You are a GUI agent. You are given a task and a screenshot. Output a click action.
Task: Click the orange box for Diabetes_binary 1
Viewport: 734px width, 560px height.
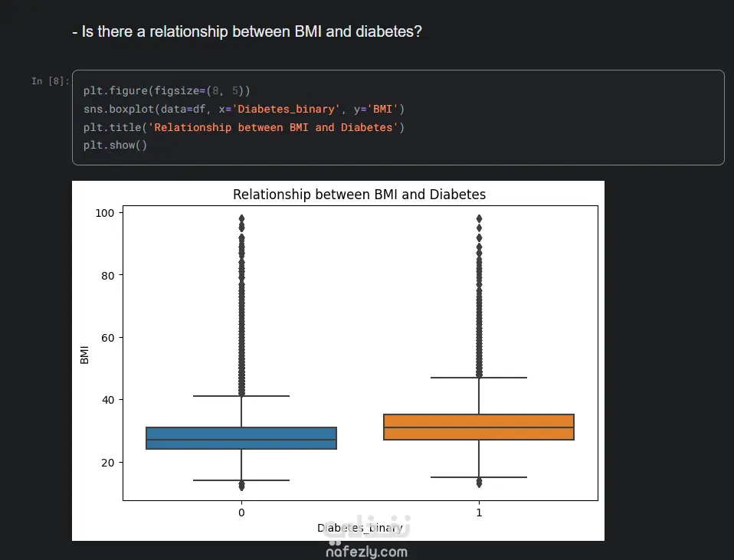pyautogui.click(x=479, y=427)
